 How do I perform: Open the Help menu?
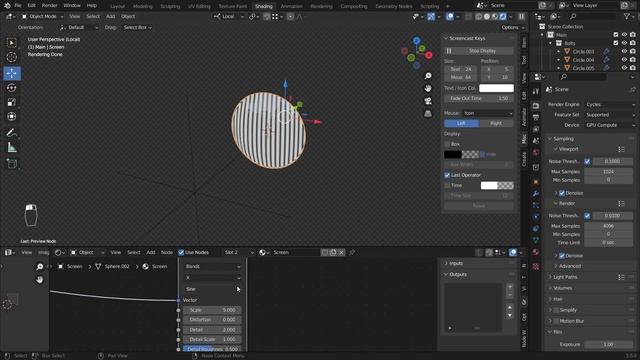click(92, 6)
